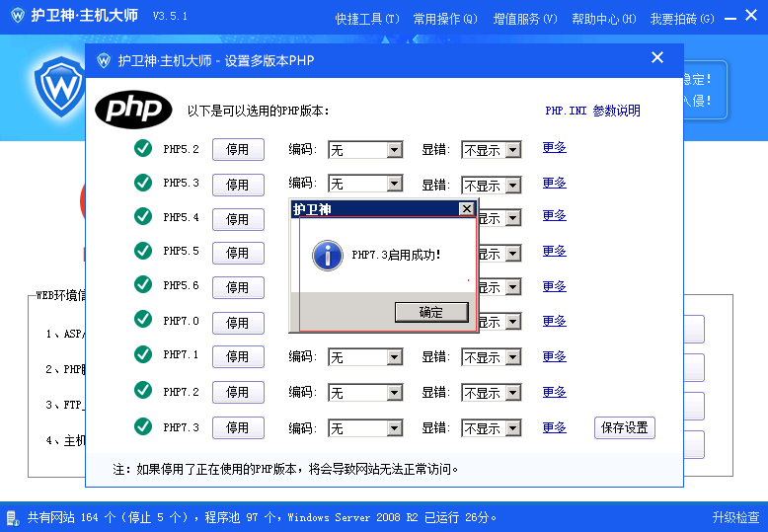Click the green status icon for PHP7.3
The image size is (768, 532).
(143, 426)
